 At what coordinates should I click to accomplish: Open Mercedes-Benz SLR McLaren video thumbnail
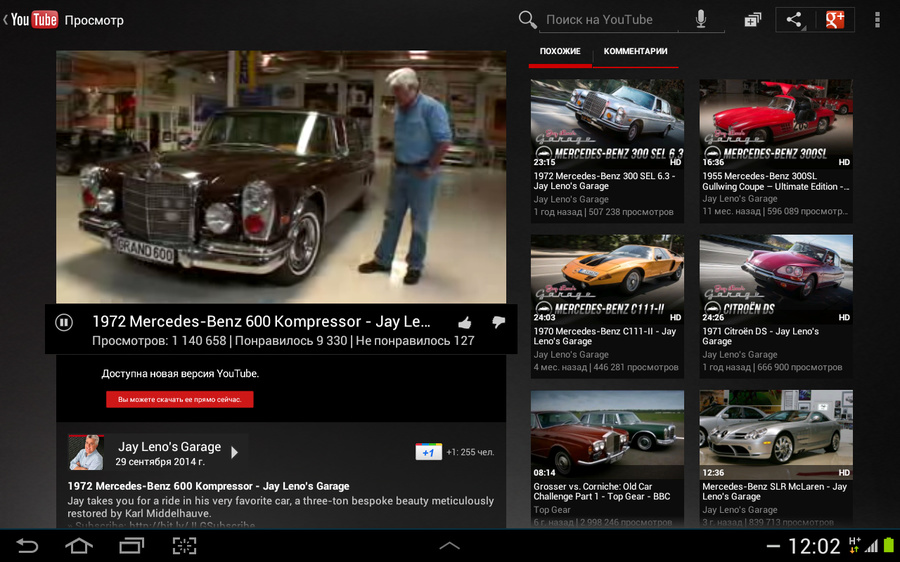776,435
